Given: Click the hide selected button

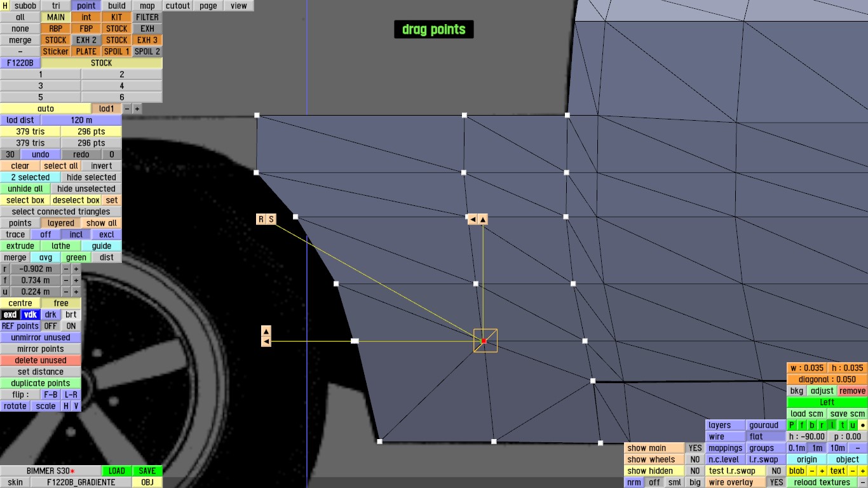Looking at the screenshot, I should 92,177.
